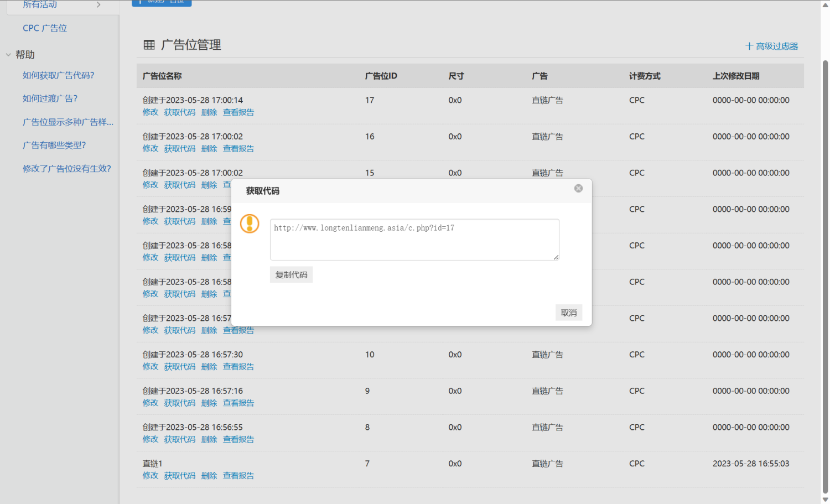Open help topic 如何获取广告代码?
This screenshot has width=830, height=504.
tap(59, 75)
